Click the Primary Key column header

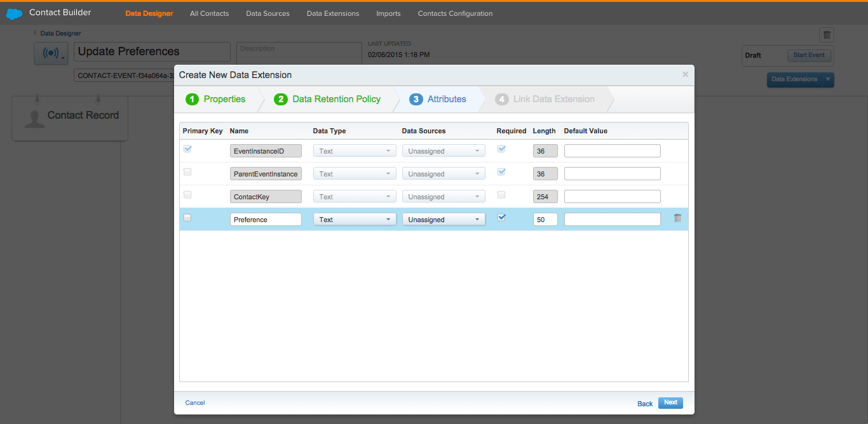tap(203, 131)
